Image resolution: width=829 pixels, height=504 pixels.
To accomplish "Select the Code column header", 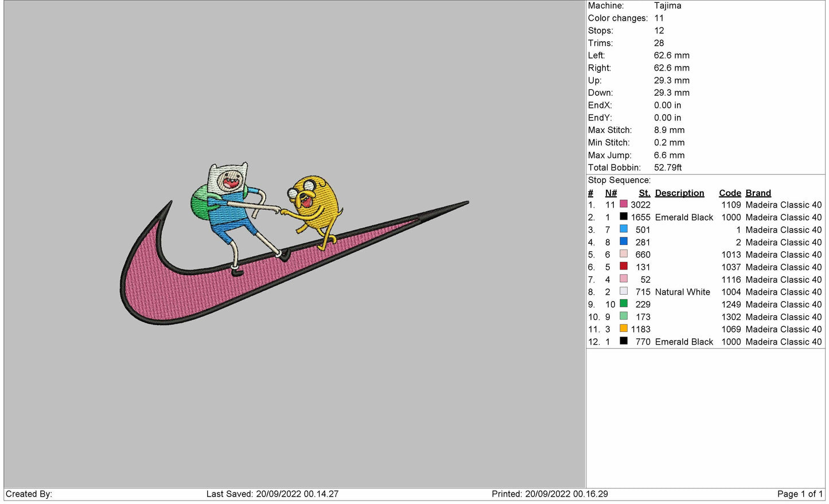I will (x=730, y=193).
